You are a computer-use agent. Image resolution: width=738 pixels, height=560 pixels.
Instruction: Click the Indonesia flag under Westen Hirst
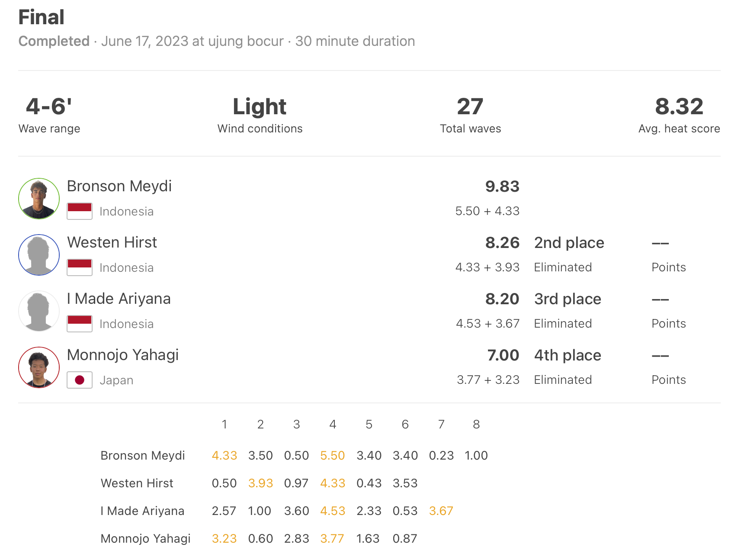pos(80,267)
